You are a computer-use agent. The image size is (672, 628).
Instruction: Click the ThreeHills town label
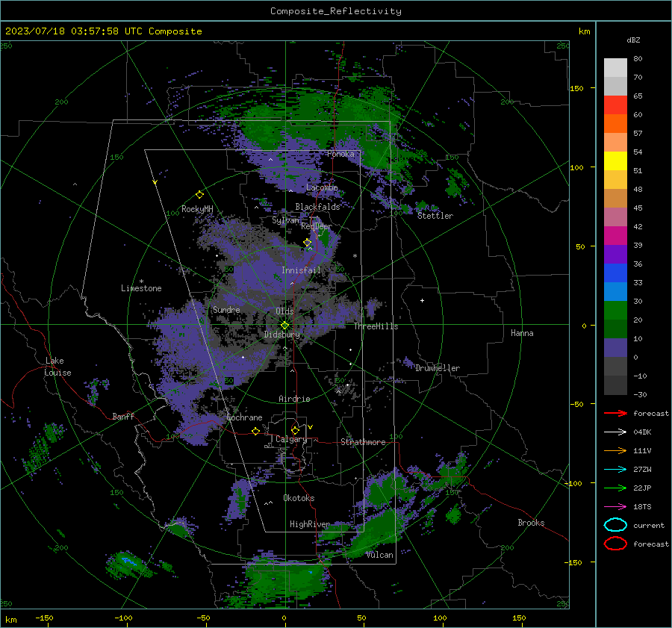[376, 326]
